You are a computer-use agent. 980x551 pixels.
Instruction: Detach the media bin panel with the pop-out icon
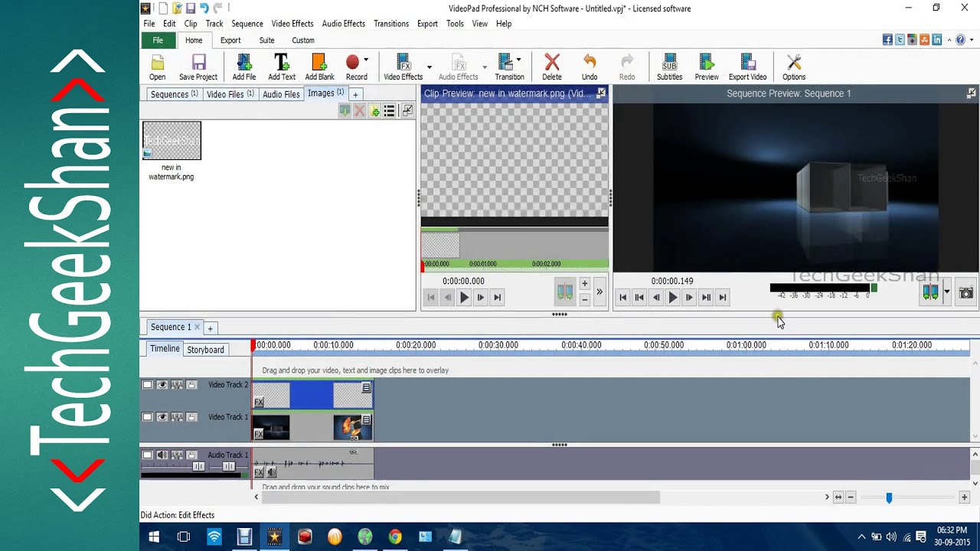click(407, 111)
